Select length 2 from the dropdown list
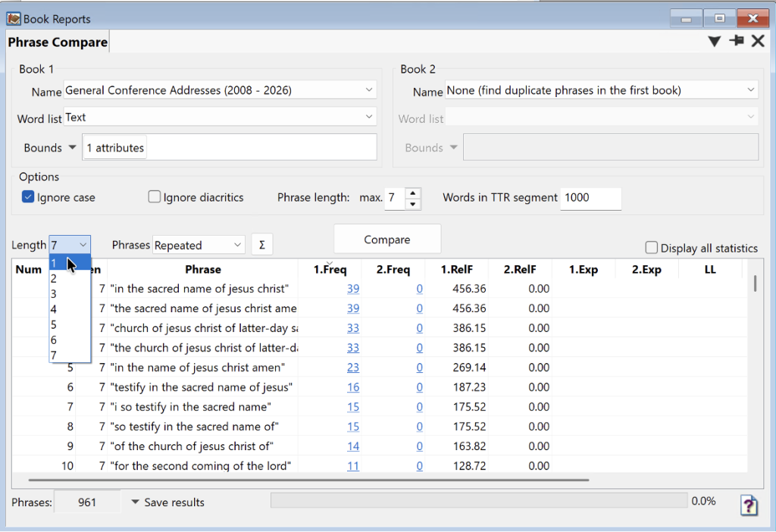 pos(70,278)
